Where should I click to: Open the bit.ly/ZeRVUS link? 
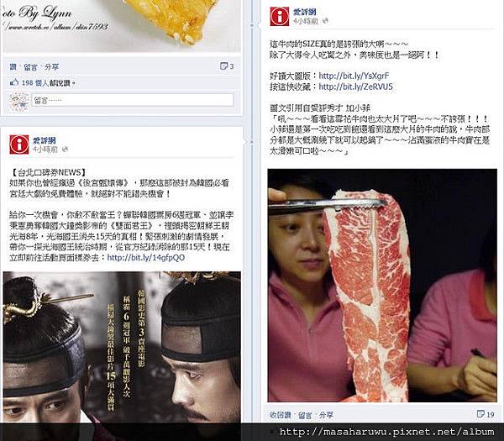(355, 87)
